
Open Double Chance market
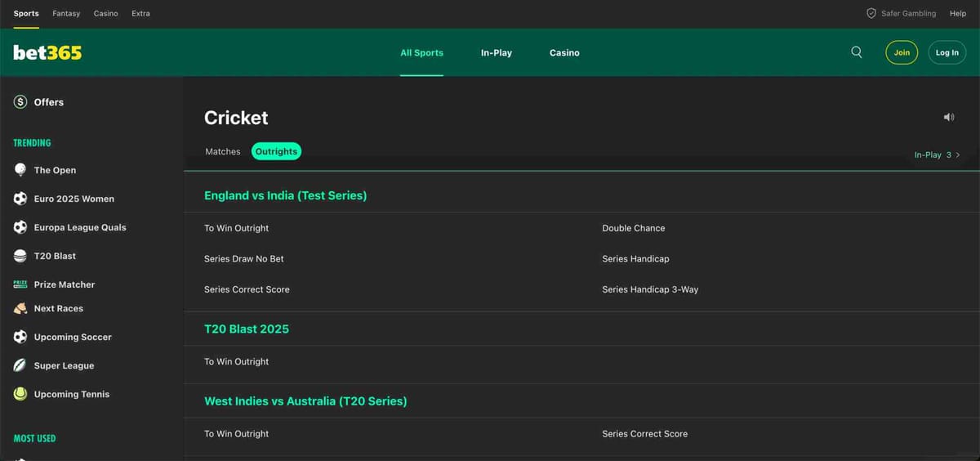coord(634,228)
